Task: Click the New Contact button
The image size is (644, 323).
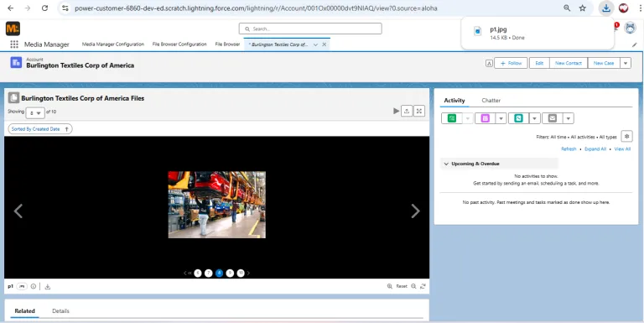Action: click(x=569, y=63)
